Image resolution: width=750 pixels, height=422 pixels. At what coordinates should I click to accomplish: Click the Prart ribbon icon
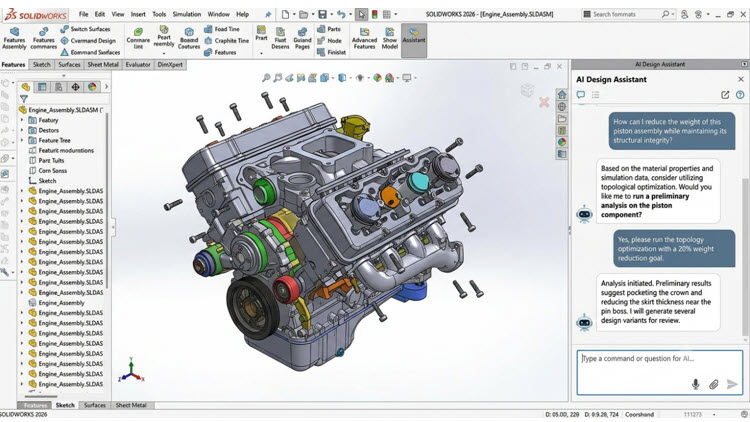[x=261, y=33]
